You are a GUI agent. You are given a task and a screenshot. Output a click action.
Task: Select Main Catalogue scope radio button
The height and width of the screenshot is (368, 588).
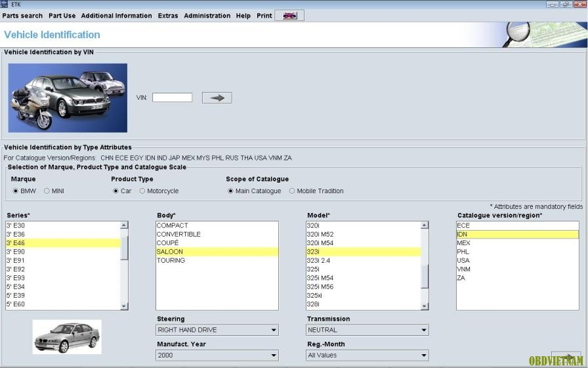230,191
